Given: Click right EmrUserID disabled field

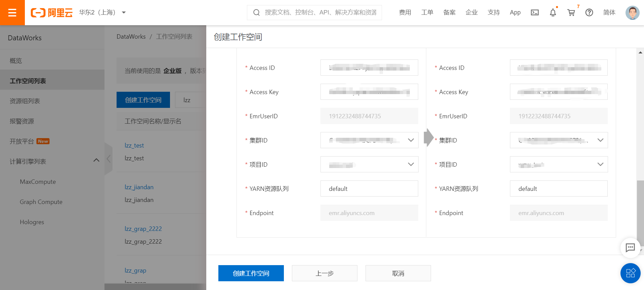Looking at the screenshot, I should 559,116.
